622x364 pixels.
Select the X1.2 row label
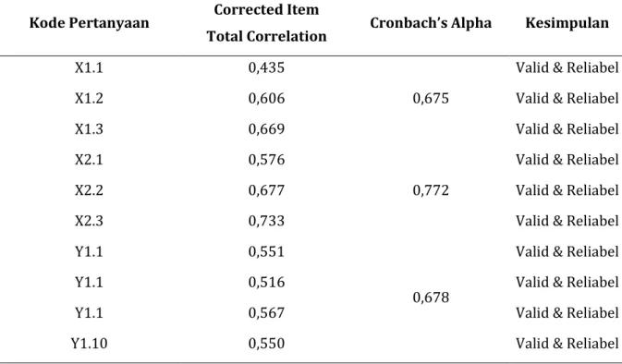click(90, 98)
